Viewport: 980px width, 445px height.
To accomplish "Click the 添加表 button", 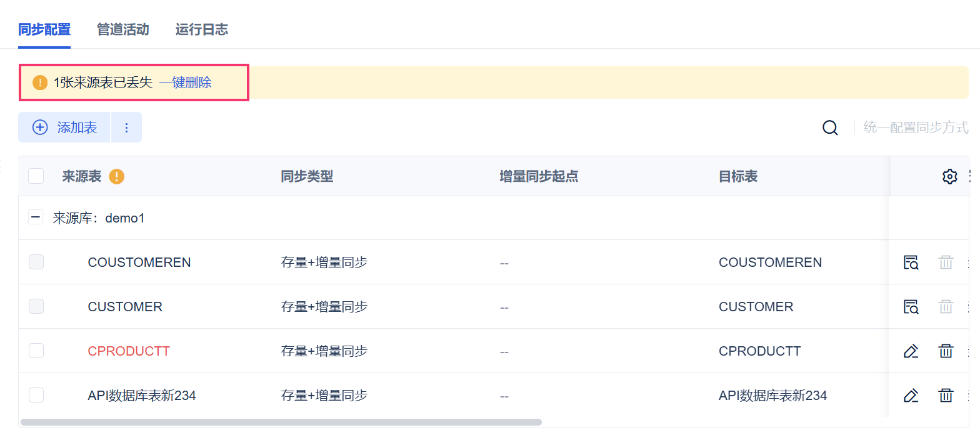I will [64, 127].
